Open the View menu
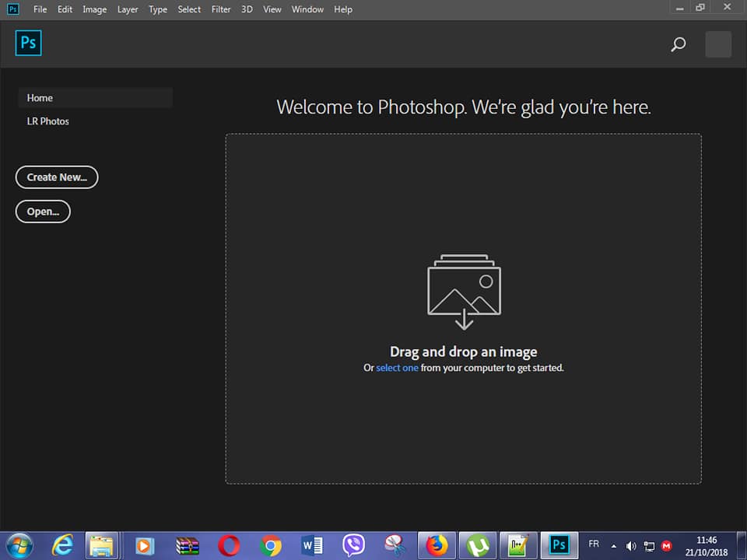 (272, 9)
